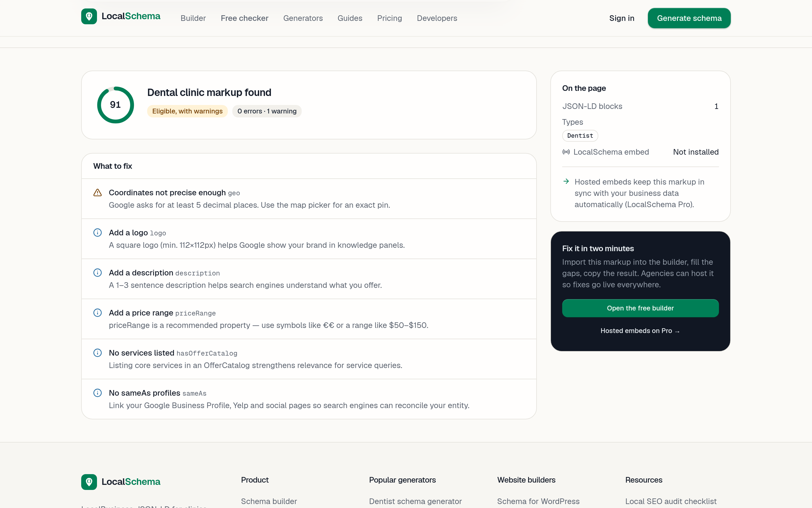Click the Dental clinic markup found heading
Screen dimensions: 812x508
point(209,92)
